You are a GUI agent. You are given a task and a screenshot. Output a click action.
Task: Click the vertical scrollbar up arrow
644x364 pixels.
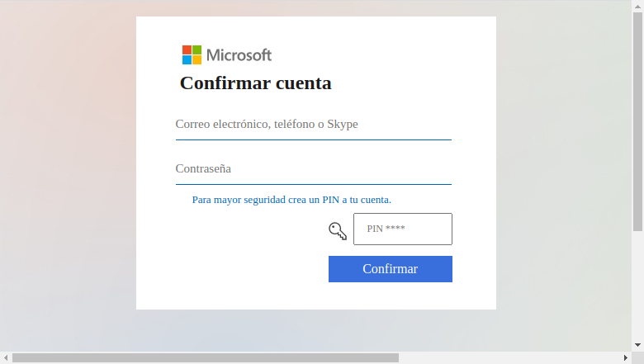point(637,6)
